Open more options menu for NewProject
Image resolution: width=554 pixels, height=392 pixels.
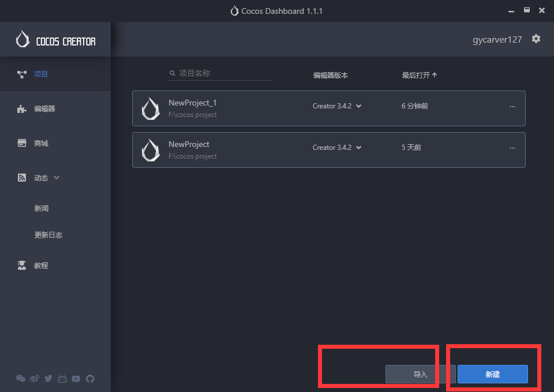[512, 148]
